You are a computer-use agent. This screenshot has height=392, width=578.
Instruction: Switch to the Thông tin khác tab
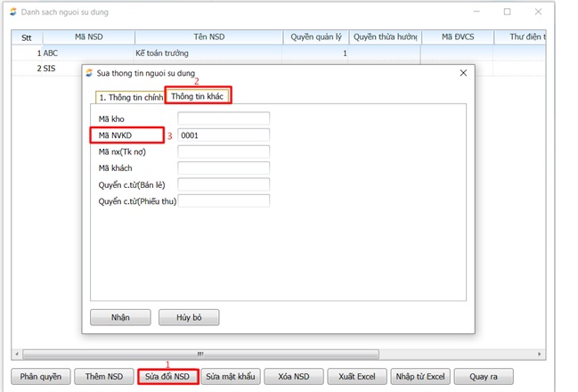coord(199,95)
